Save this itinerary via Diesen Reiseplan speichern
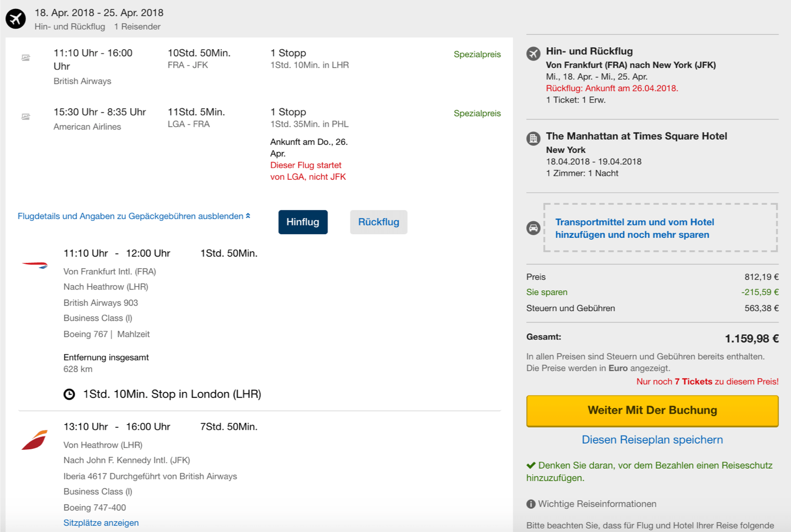Screen dimensions: 791x532 pos(652,440)
